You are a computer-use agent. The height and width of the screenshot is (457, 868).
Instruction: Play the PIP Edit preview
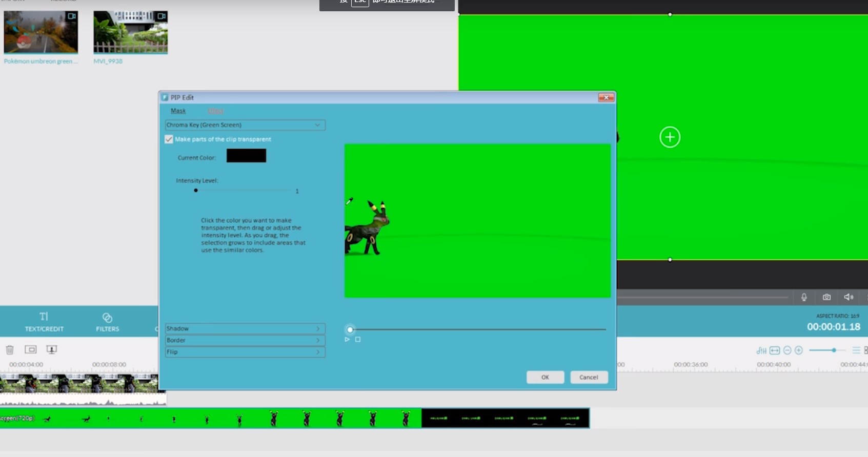pos(347,339)
